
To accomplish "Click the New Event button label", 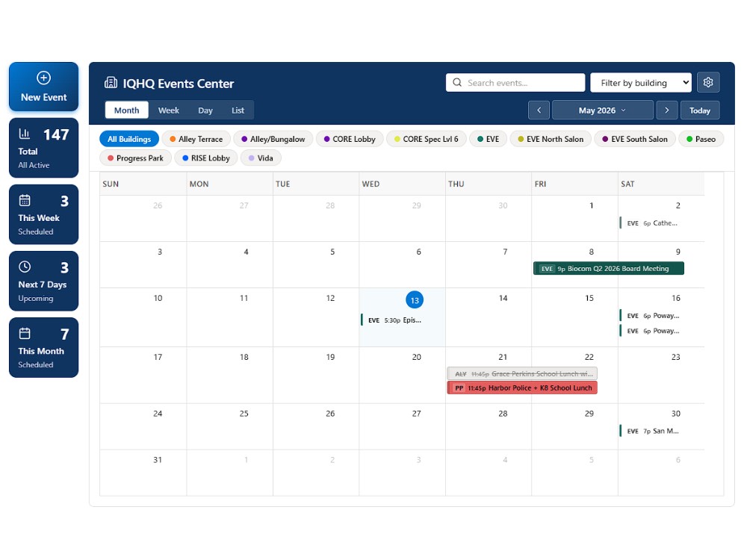I will (44, 97).
